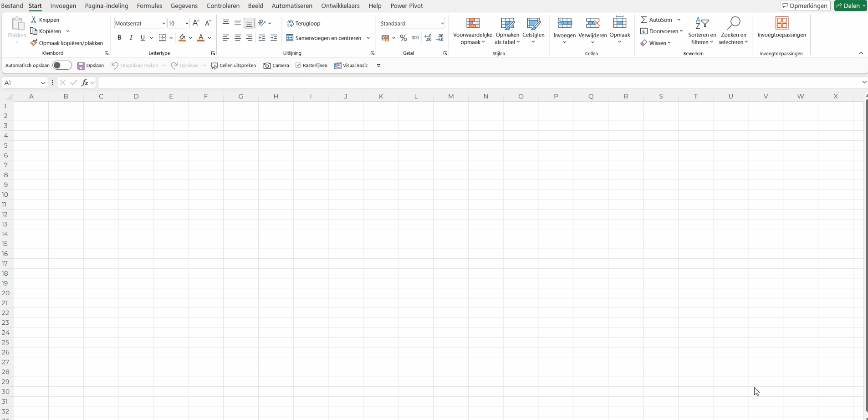
Task: Align text right
Action: pyautogui.click(x=249, y=38)
